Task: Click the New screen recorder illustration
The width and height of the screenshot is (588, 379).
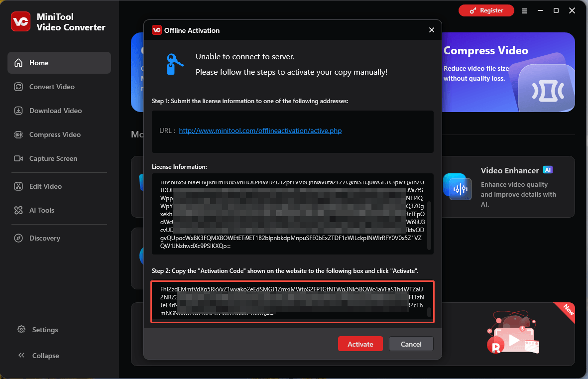Action: click(514, 333)
